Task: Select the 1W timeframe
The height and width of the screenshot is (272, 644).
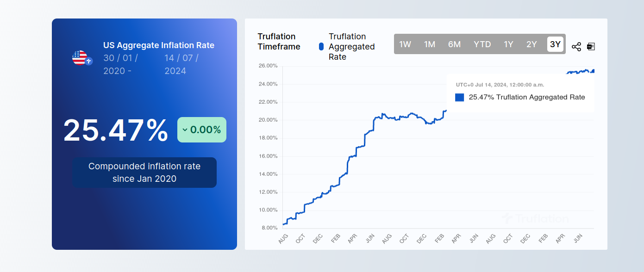Action: [405, 44]
